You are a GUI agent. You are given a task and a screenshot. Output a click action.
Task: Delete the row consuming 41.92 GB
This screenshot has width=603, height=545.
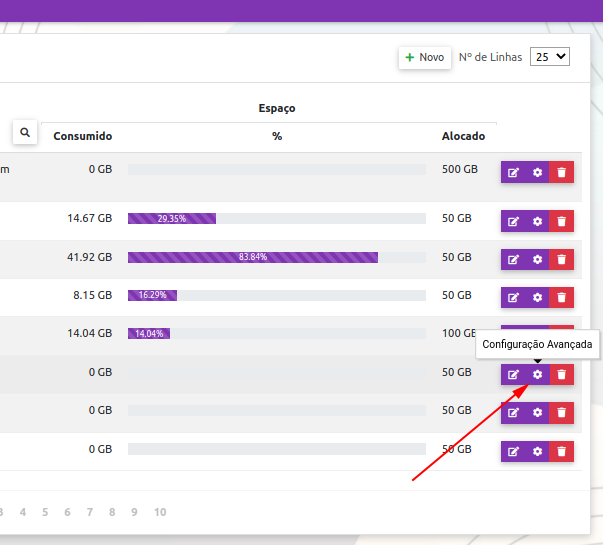click(562, 259)
